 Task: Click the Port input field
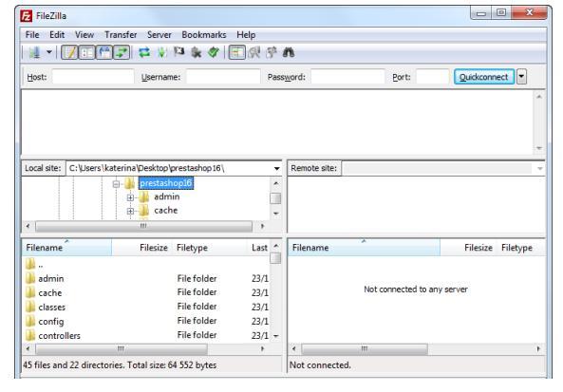point(433,77)
